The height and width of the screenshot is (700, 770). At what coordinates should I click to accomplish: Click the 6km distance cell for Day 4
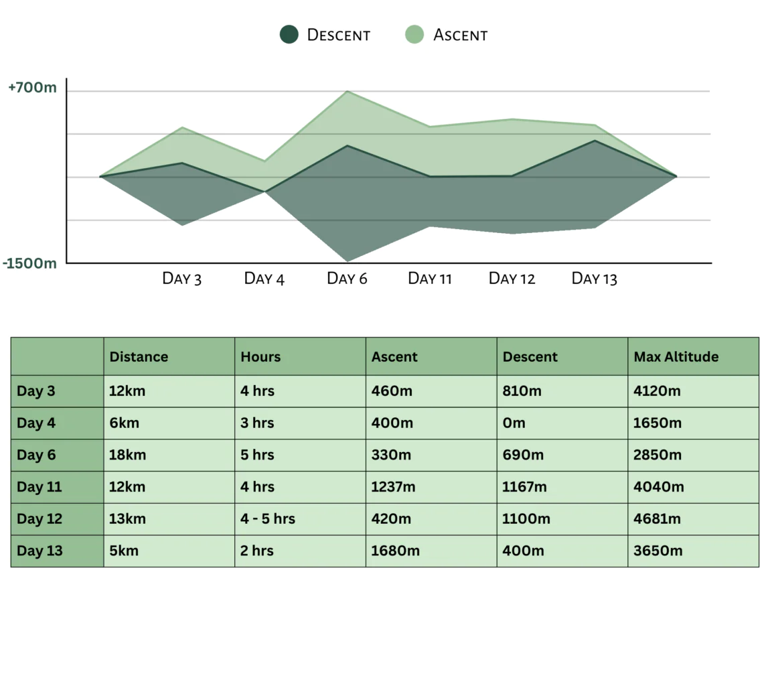(x=169, y=423)
